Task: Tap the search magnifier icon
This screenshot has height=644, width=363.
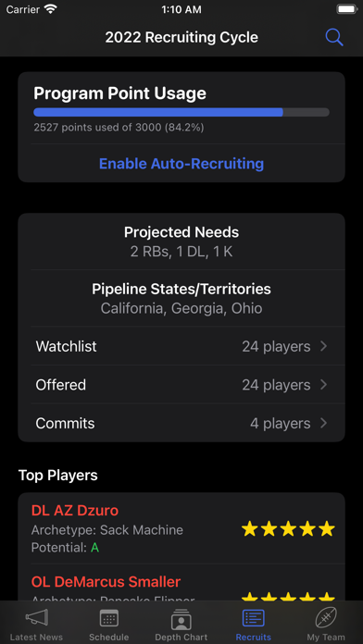Action: tap(334, 37)
